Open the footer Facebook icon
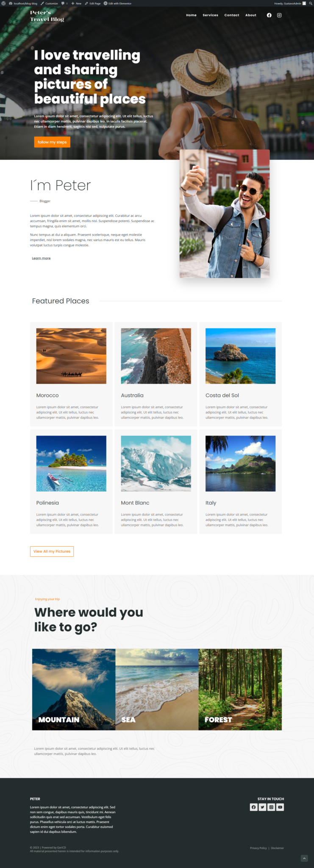 point(253,807)
